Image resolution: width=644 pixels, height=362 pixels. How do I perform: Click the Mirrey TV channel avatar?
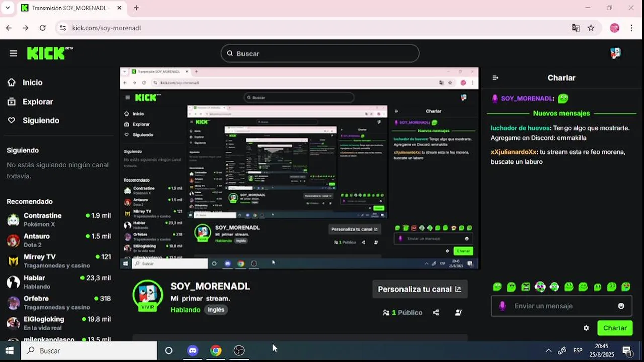click(13, 261)
